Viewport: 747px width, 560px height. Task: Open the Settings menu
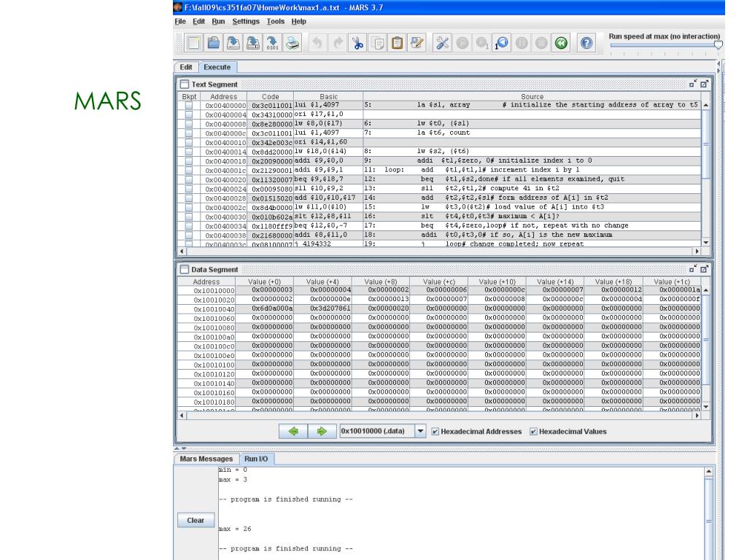tap(246, 21)
